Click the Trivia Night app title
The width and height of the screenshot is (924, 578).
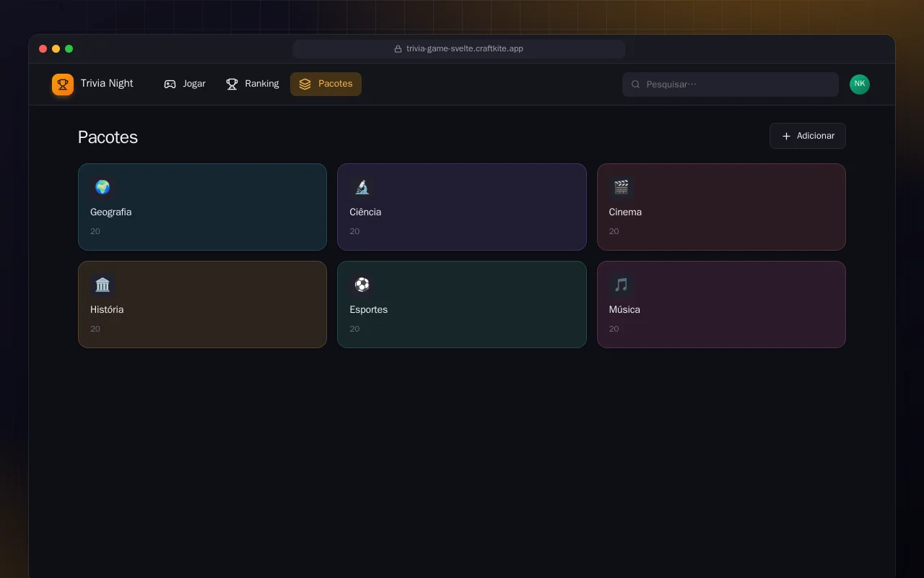(107, 84)
